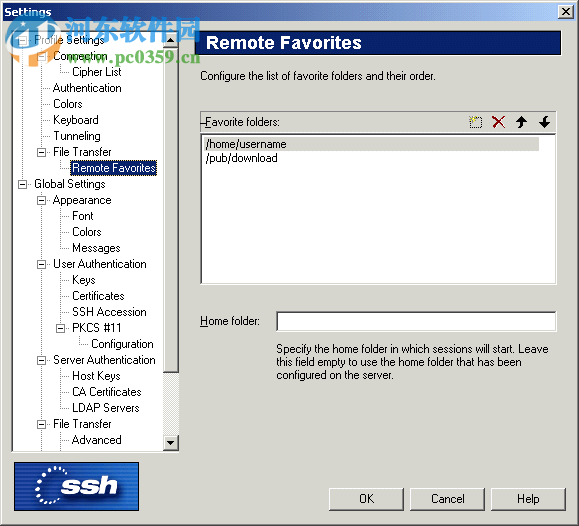Open the Font settings under Appearance

[x=83, y=216]
